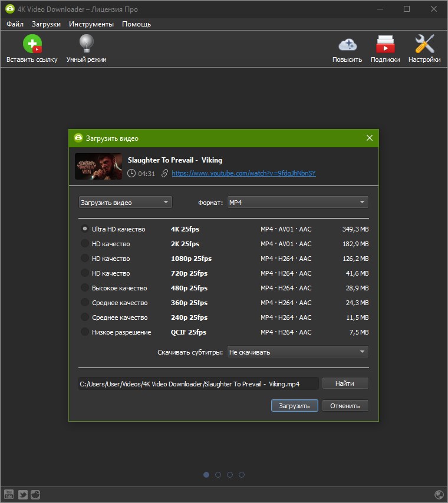Click the YouTube icon in status bar
The height and width of the screenshot is (503, 448).
[x=9, y=494]
